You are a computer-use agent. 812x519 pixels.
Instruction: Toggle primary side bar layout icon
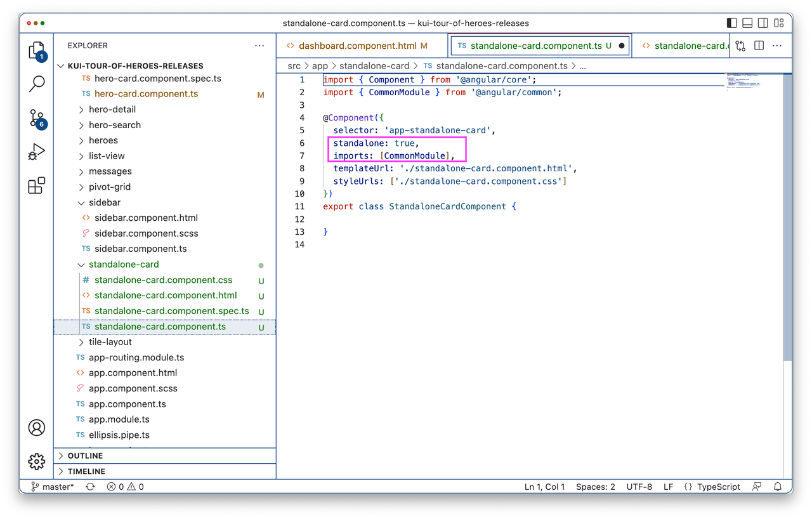click(731, 23)
